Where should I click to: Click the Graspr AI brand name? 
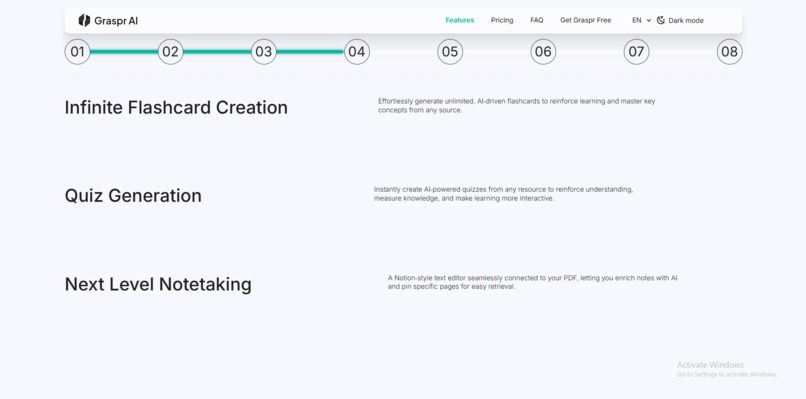point(116,21)
